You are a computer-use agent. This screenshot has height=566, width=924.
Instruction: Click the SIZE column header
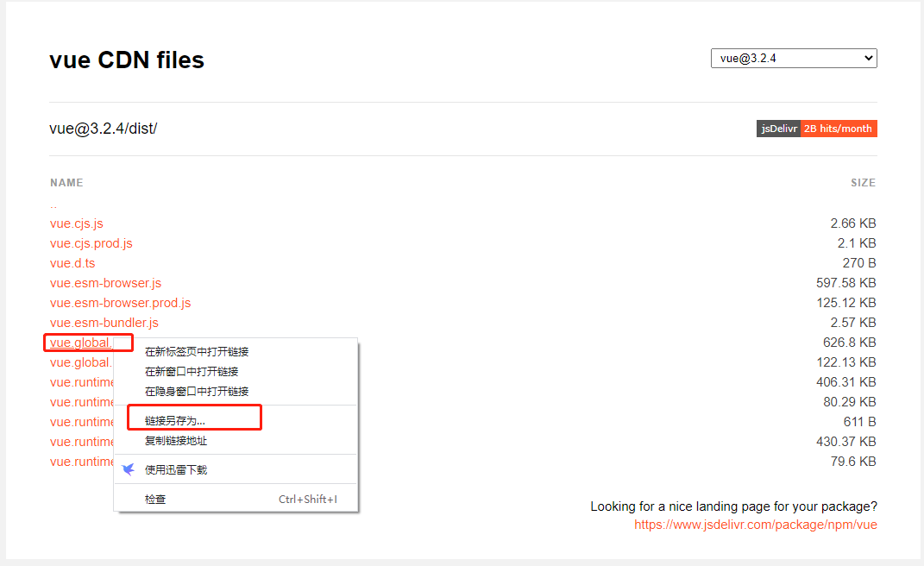864,183
